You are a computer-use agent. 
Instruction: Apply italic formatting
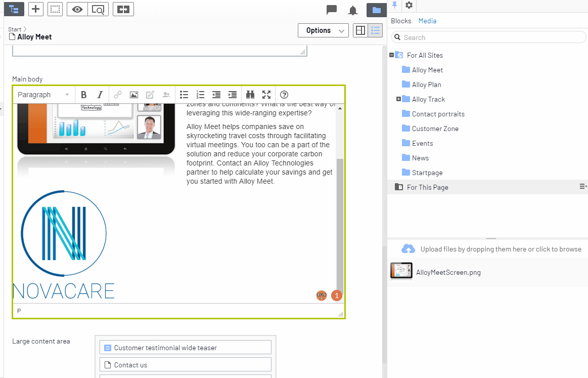pyautogui.click(x=100, y=95)
